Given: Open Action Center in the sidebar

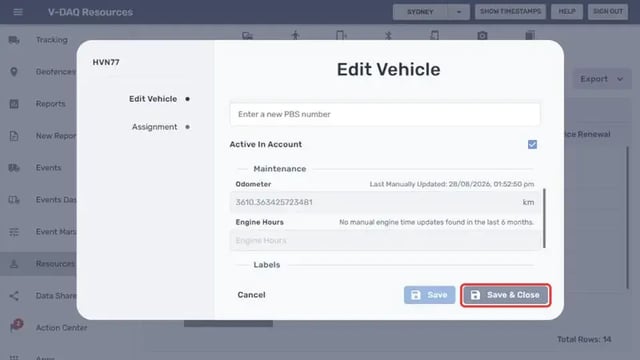Looking at the screenshot, I should [x=61, y=327].
